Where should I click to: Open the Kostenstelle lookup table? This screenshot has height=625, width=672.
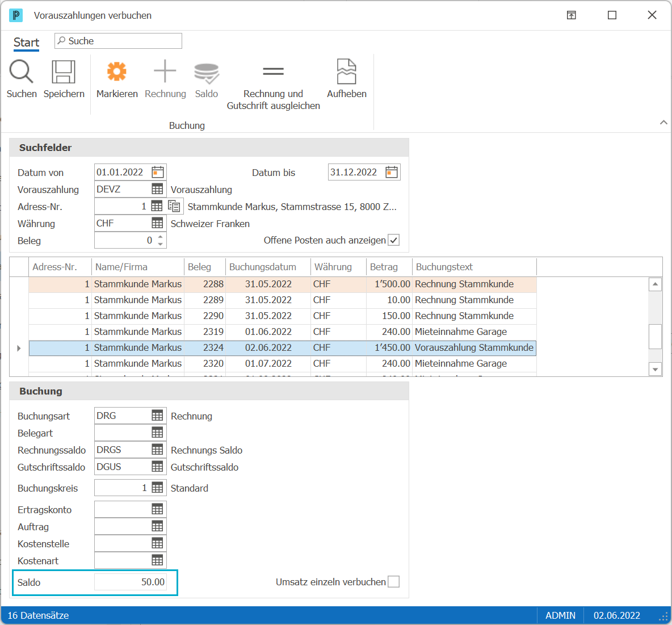click(157, 544)
